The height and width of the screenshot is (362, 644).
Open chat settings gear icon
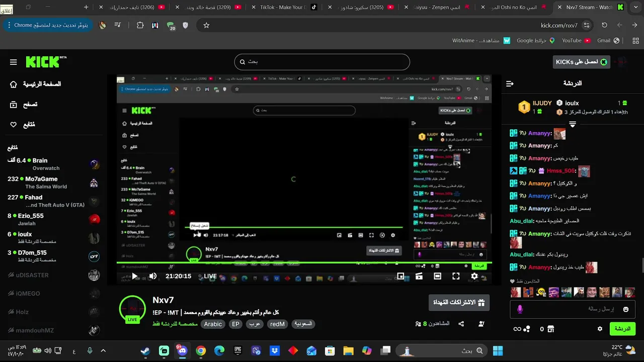coord(600,329)
